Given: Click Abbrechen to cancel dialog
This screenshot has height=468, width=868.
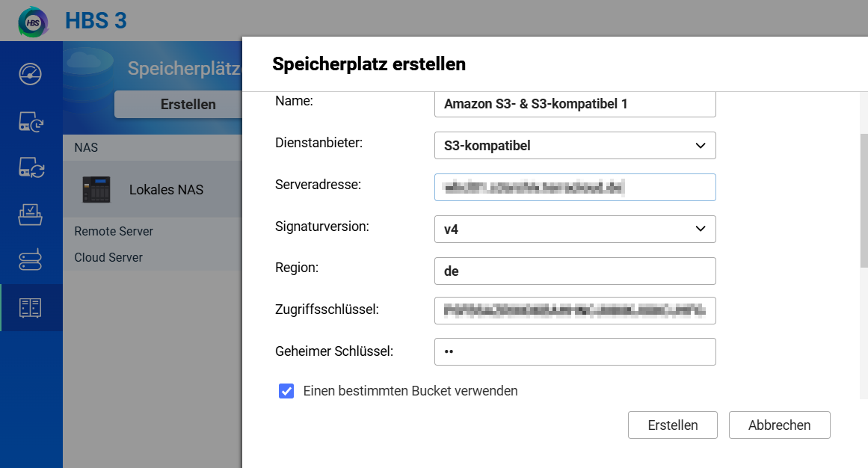Looking at the screenshot, I should [780, 425].
